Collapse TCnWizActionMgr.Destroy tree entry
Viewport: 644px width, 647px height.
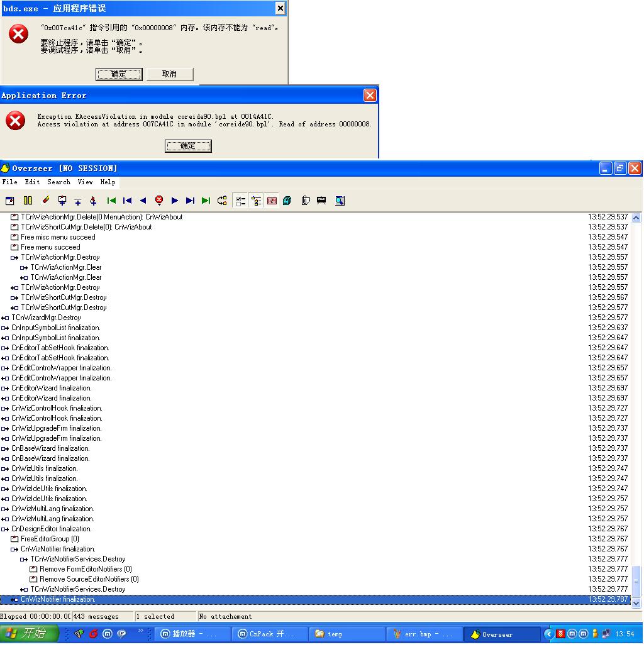pos(14,257)
